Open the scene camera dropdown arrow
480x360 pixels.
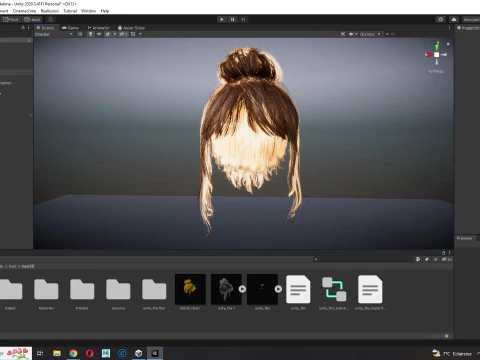(356, 34)
